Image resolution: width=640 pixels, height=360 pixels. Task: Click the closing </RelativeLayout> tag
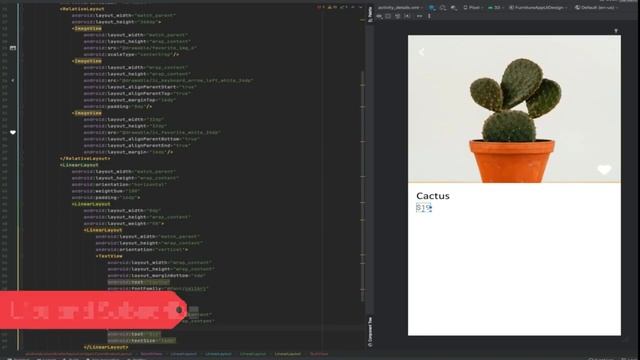point(84,158)
